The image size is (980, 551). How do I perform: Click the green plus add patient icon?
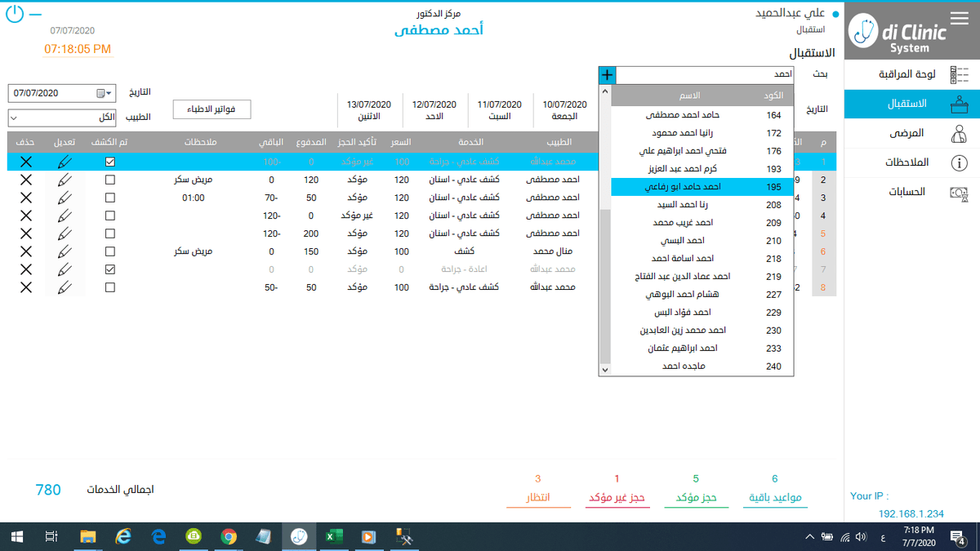coord(607,74)
